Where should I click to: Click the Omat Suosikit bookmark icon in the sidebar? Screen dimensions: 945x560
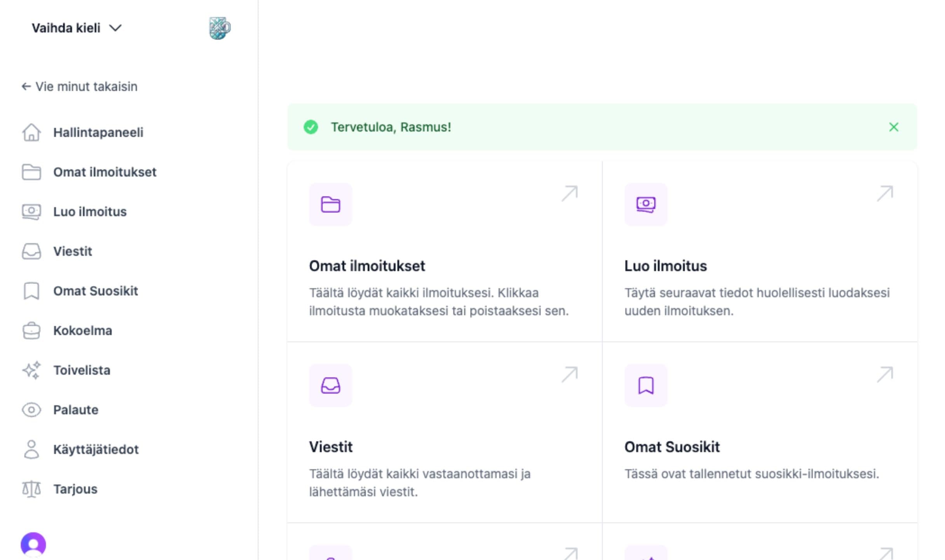[x=31, y=291]
